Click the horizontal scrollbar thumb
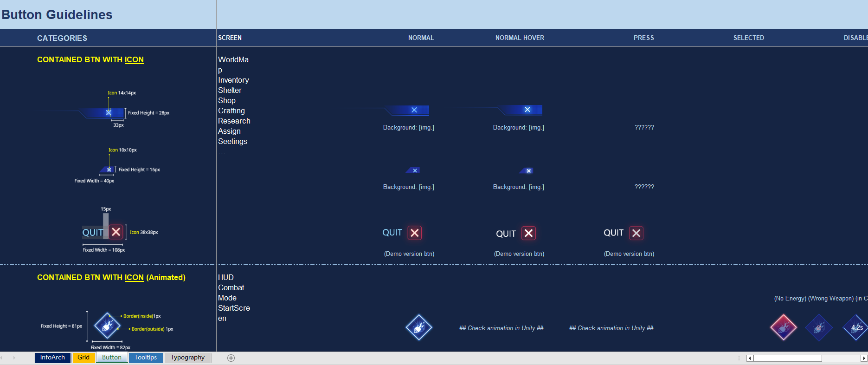Image resolution: width=868 pixels, height=365 pixels. 788,358
